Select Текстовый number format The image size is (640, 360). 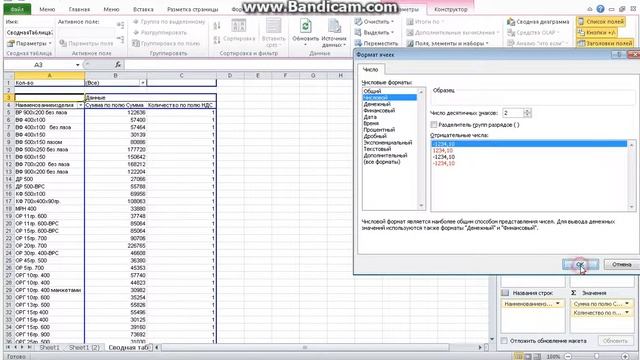coord(377,149)
